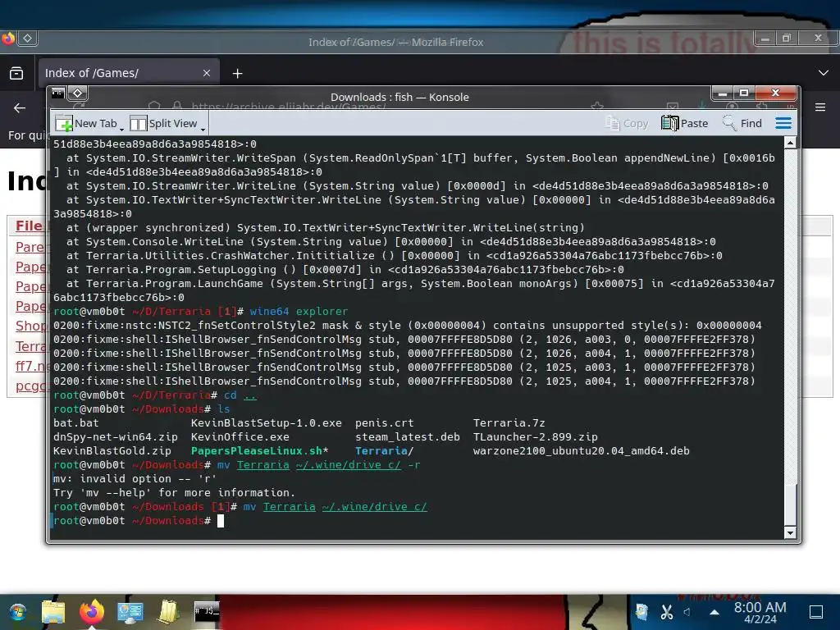Click the document tray icon beside scissors
The height and width of the screenshot is (630, 840).
click(x=641, y=612)
